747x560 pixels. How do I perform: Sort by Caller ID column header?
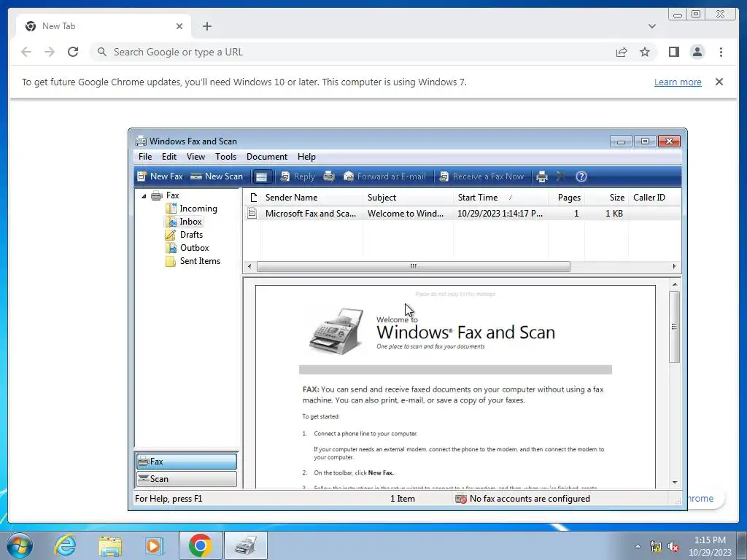click(x=654, y=197)
